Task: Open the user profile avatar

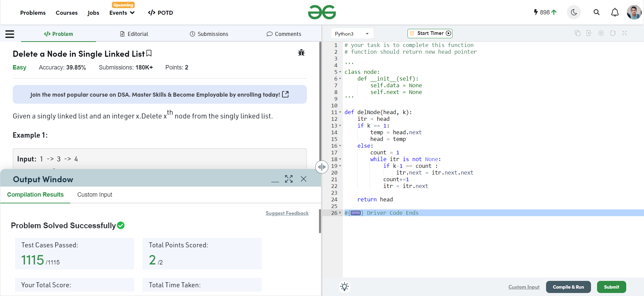Action: point(634,12)
